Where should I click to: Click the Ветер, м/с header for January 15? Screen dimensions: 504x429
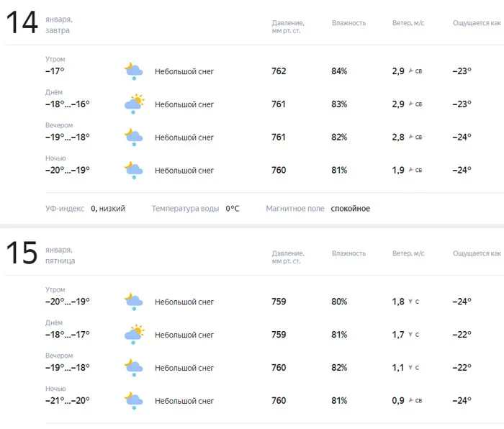point(408,253)
